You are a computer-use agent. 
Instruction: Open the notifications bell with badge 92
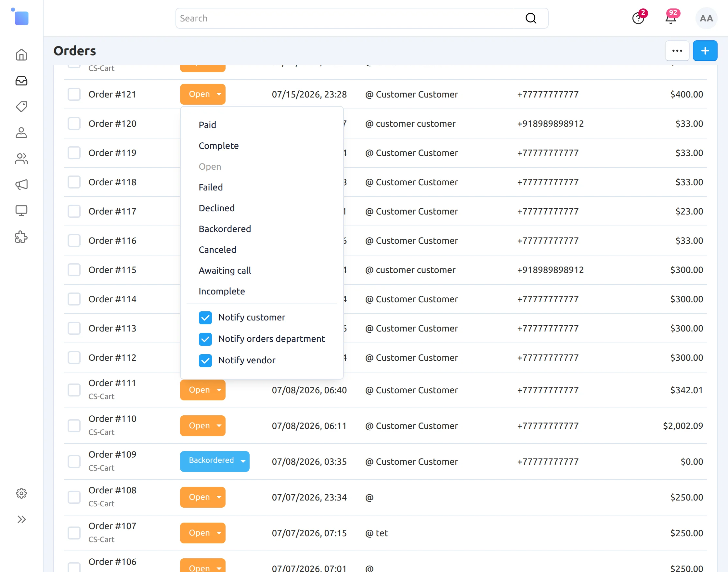tap(671, 18)
